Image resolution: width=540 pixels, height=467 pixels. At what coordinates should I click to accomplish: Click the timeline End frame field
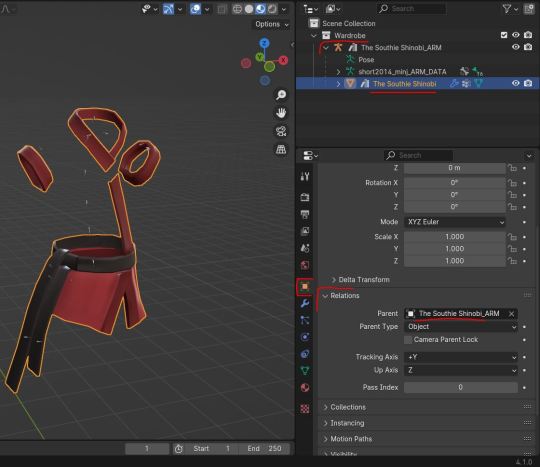click(265, 449)
